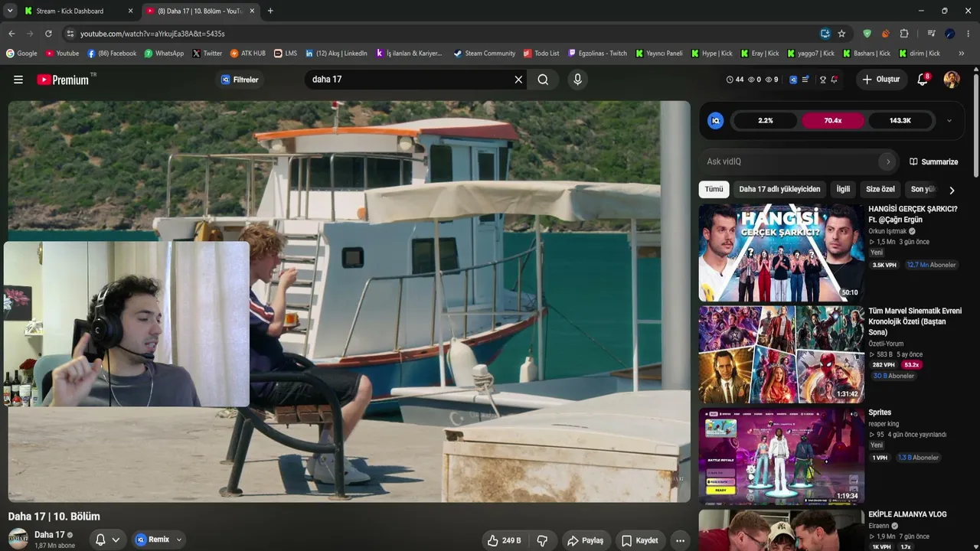The height and width of the screenshot is (551, 980).
Task: Click vidIQ trophy icon in header
Action: click(823, 80)
